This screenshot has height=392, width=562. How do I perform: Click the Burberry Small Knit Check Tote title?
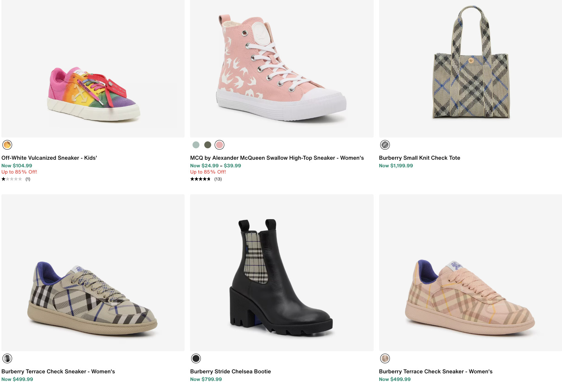tap(419, 158)
